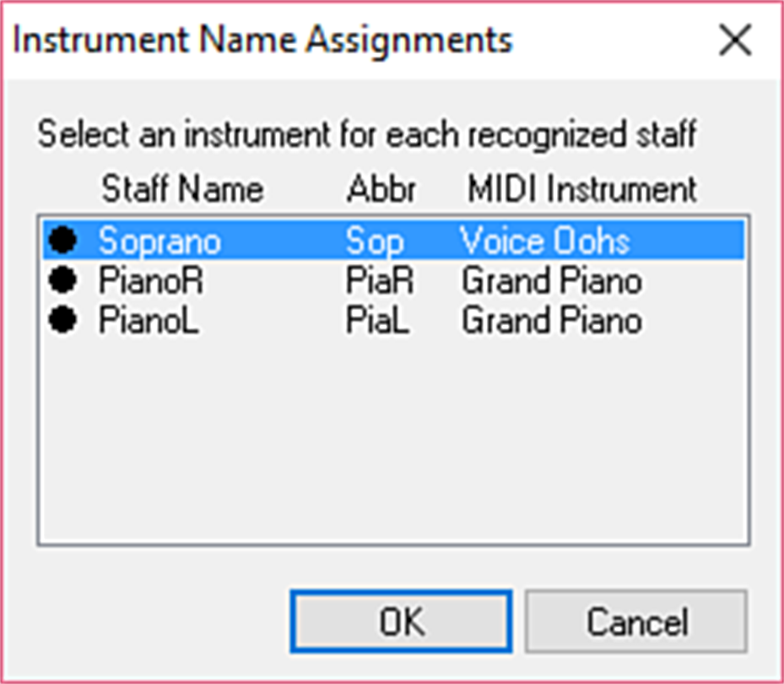This screenshot has width=784, height=684.
Task: Choose the Voice Oohs MIDI instrument
Action: [545, 242]
